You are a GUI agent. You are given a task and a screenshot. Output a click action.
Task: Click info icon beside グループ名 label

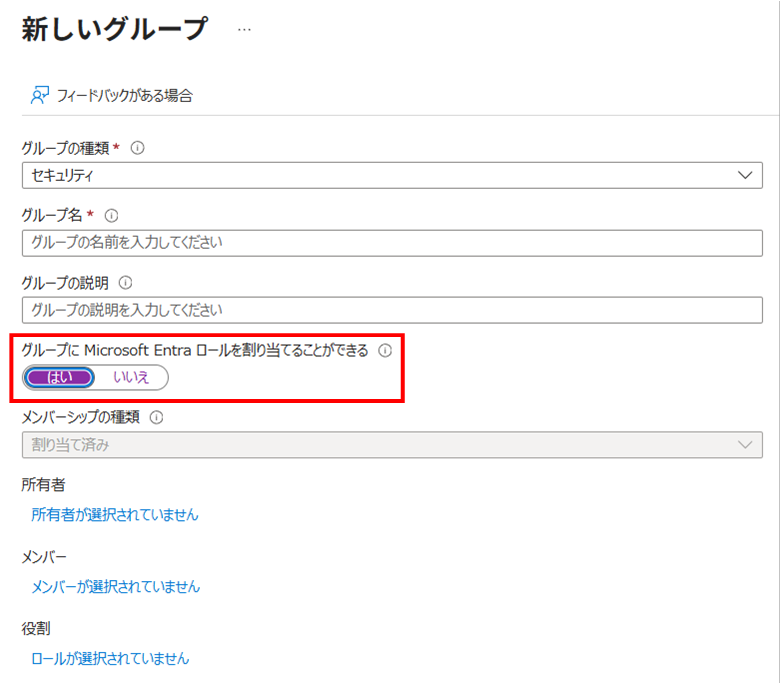(112, 215)
